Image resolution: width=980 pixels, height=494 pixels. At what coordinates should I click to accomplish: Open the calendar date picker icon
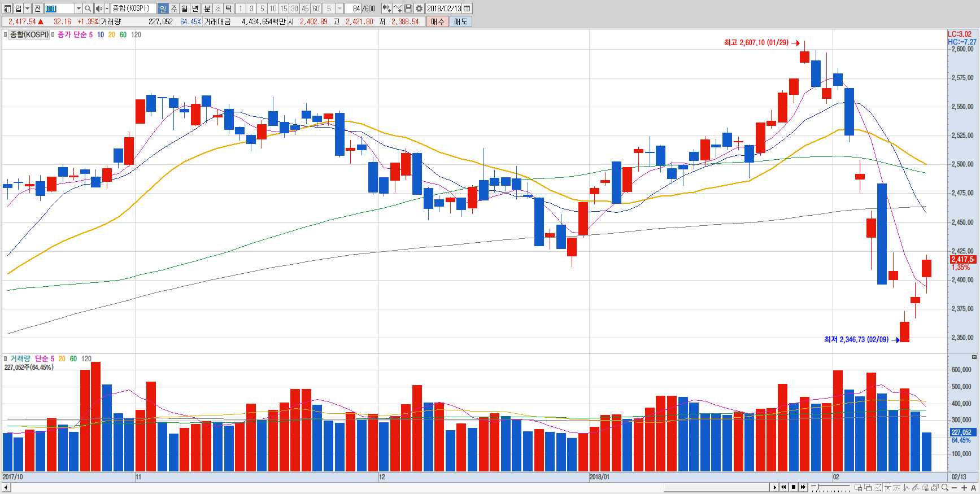(x=467, y=8)
